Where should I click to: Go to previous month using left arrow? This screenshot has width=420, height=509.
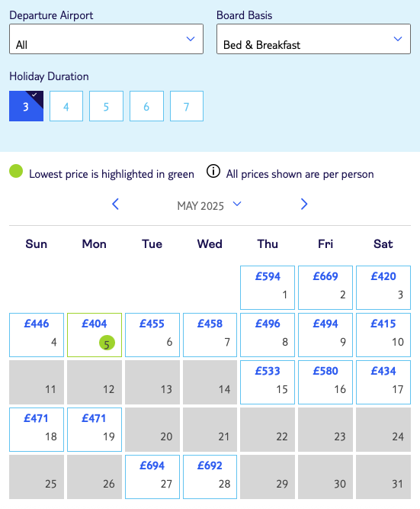point(115,205)
